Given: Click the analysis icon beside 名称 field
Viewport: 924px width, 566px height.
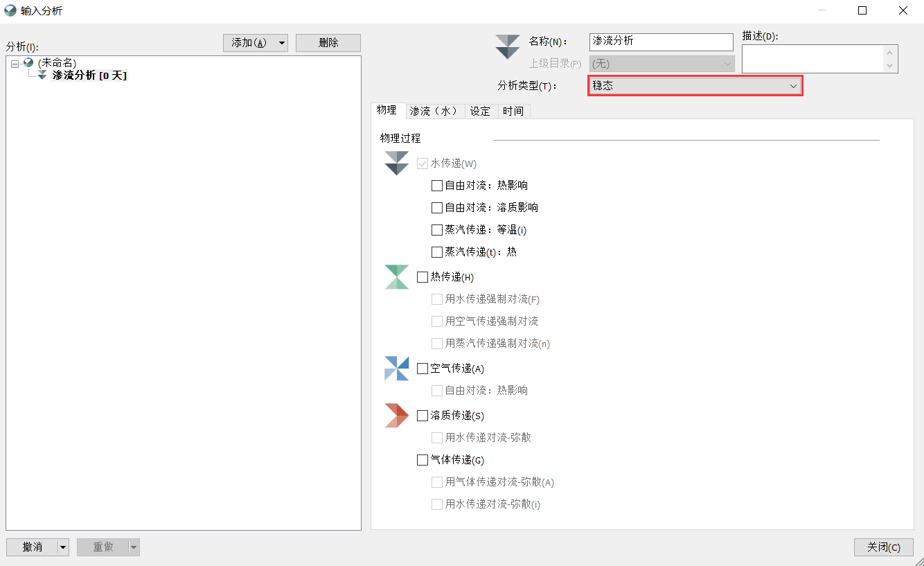Looking at the screenshot, I should [x=508, y=47].
